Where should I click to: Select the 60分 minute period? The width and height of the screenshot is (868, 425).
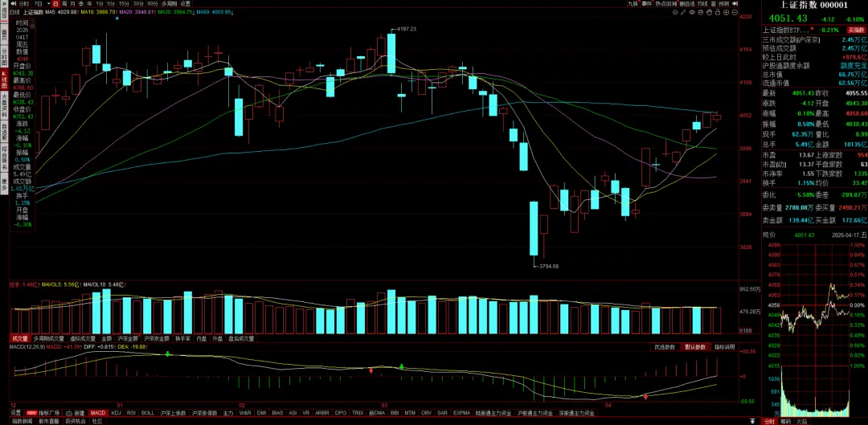154,4
